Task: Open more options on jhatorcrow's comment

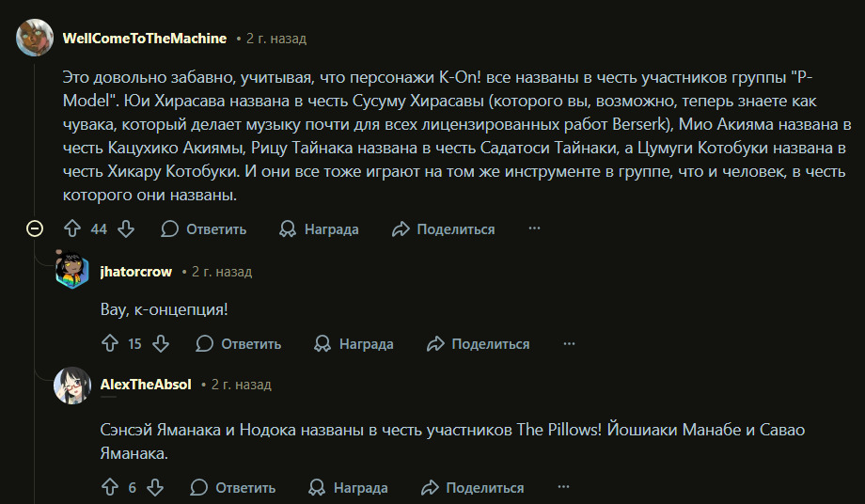Action: [569, 344]
